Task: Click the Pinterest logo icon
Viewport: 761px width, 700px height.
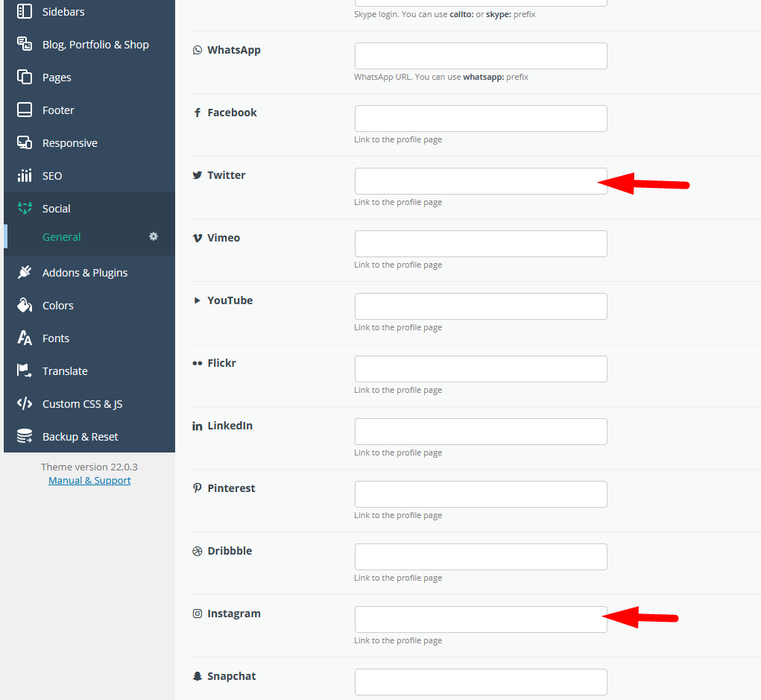Action: pyautogui.click(x=197, y=488)
